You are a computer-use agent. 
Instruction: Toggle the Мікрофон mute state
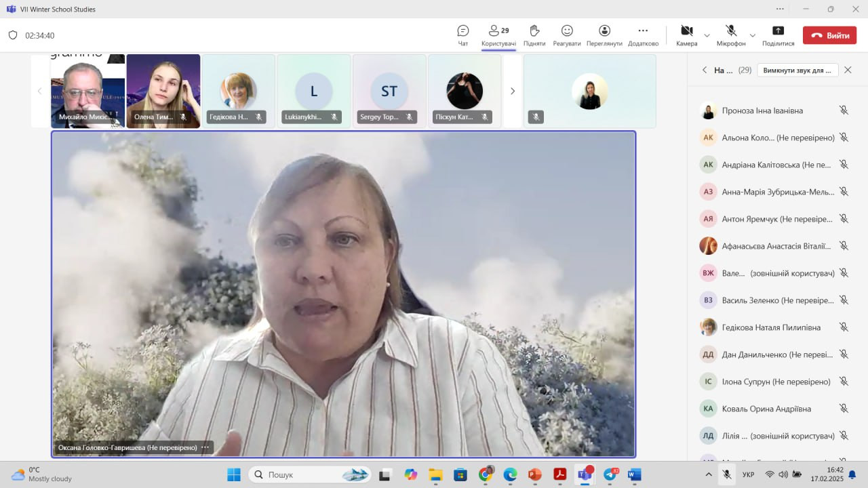[x=731, y=35]
